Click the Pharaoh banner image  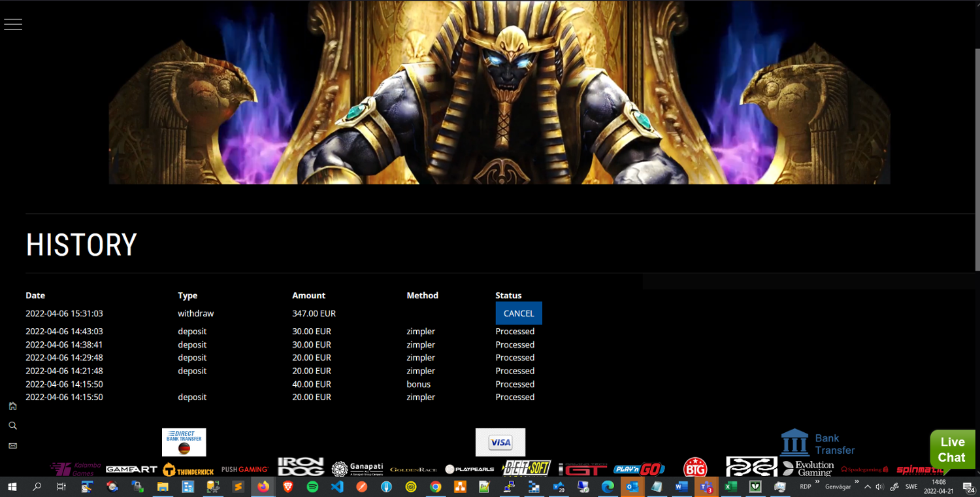coord(499,92)
